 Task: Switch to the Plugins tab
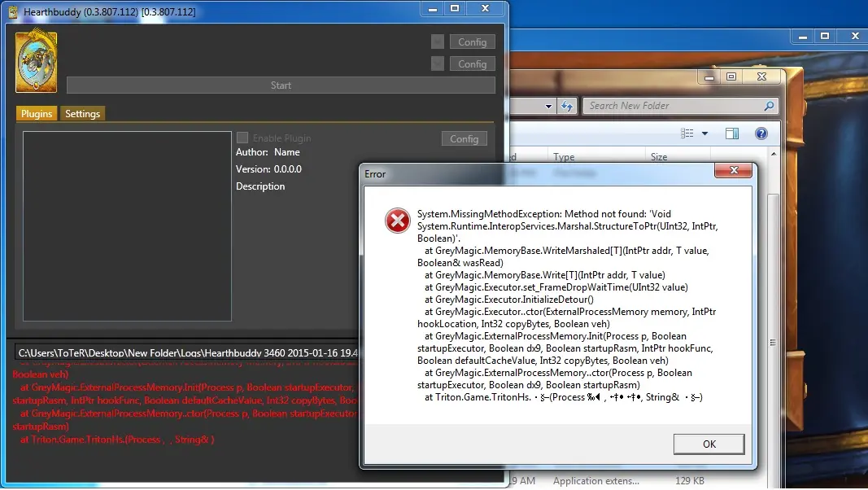pos(37,113)
